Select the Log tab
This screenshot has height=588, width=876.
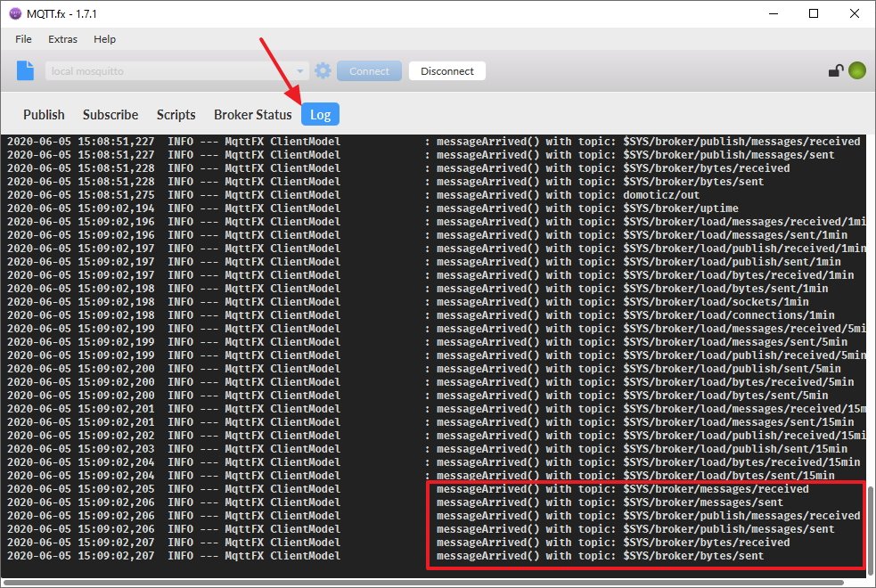coord(320,114)
